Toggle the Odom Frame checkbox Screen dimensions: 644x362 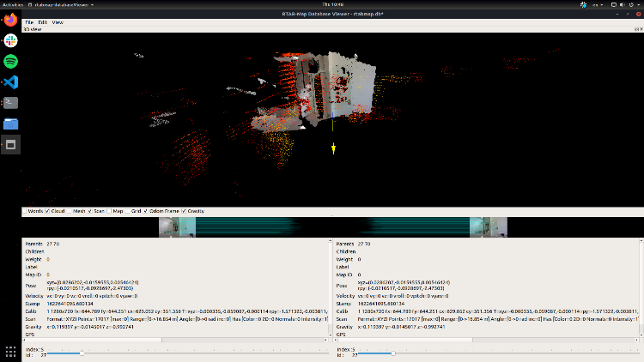(x=146, y=210)
